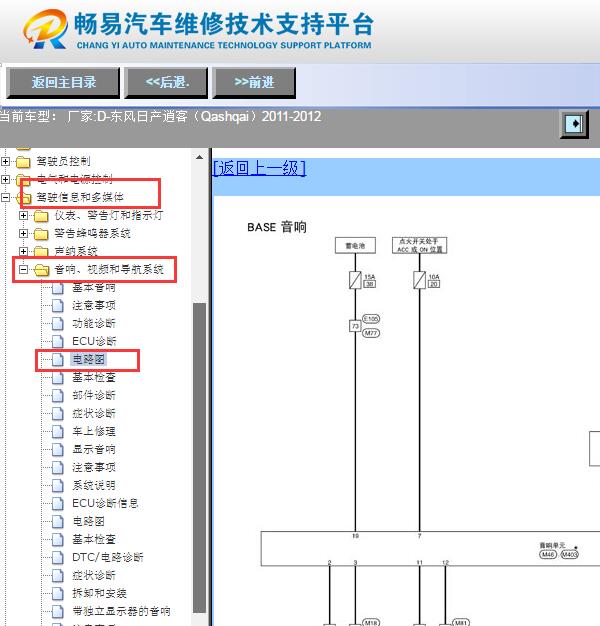Viewport: 600px width, 626px height.
Task: Open the 部件诊断 page
Action: click(x=94, y=395)
